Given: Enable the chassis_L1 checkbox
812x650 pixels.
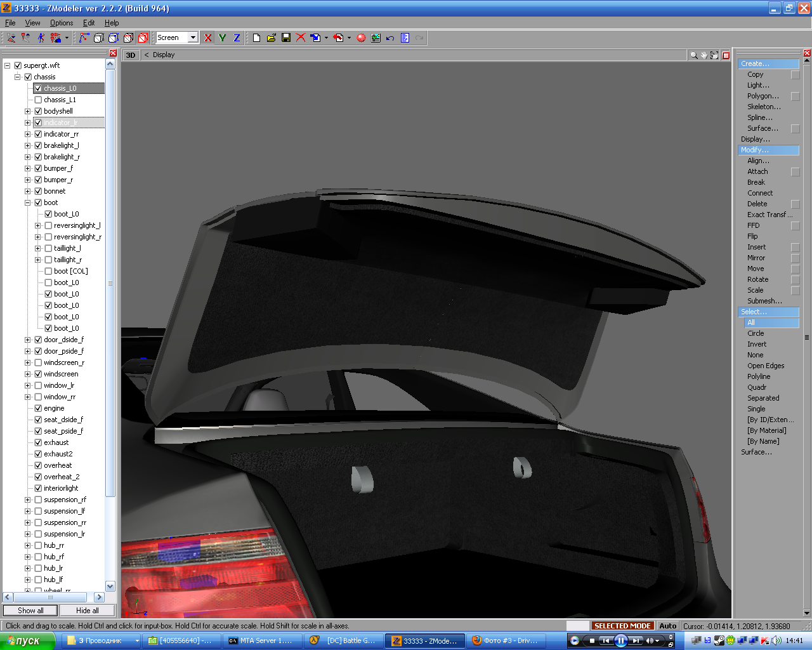Looking at the screenshot, I should coord(38,100).
